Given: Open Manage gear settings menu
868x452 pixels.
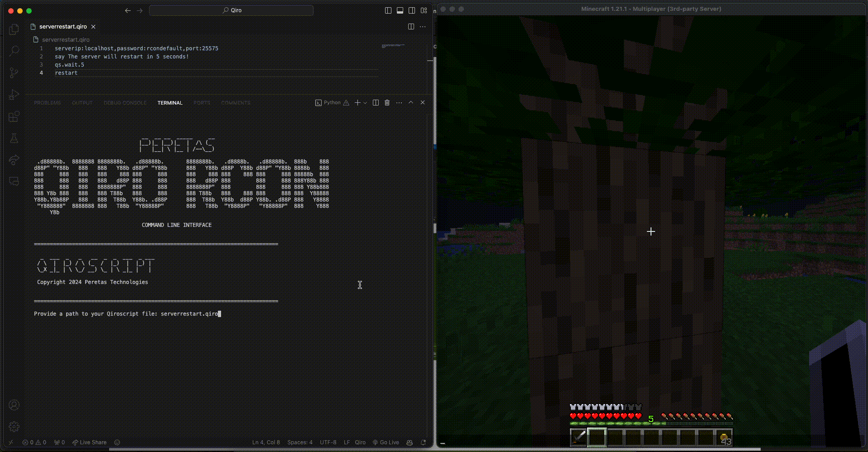Looking at the screenshot, I should coord(14,427).
